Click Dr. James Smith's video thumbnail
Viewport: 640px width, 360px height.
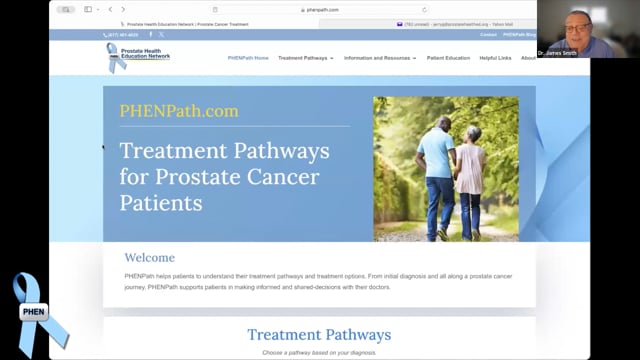[588, 29]
